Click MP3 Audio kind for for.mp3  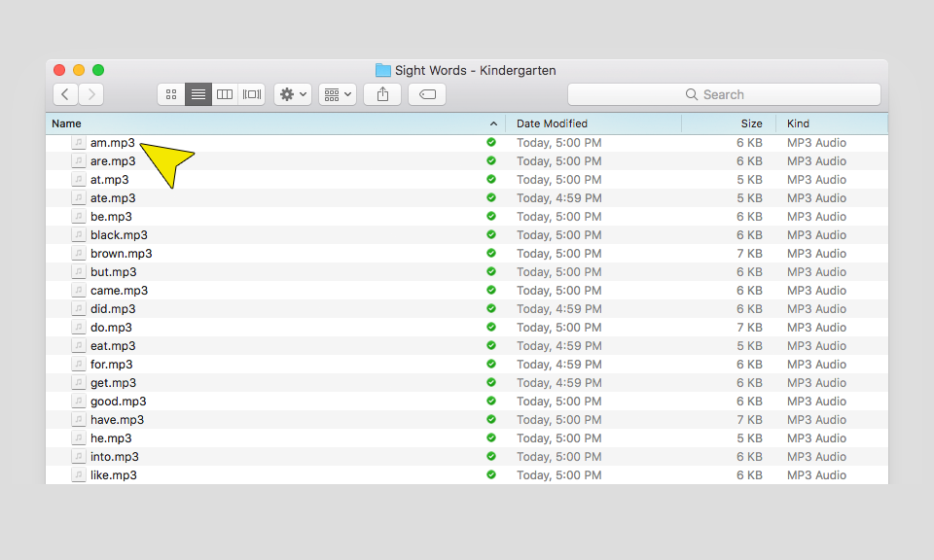pos(816,364)
